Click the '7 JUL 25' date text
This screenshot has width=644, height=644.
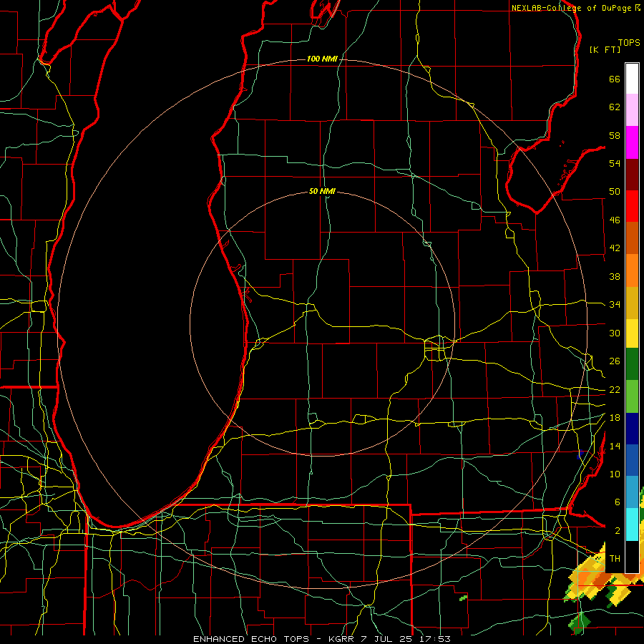tap(388, 639)
